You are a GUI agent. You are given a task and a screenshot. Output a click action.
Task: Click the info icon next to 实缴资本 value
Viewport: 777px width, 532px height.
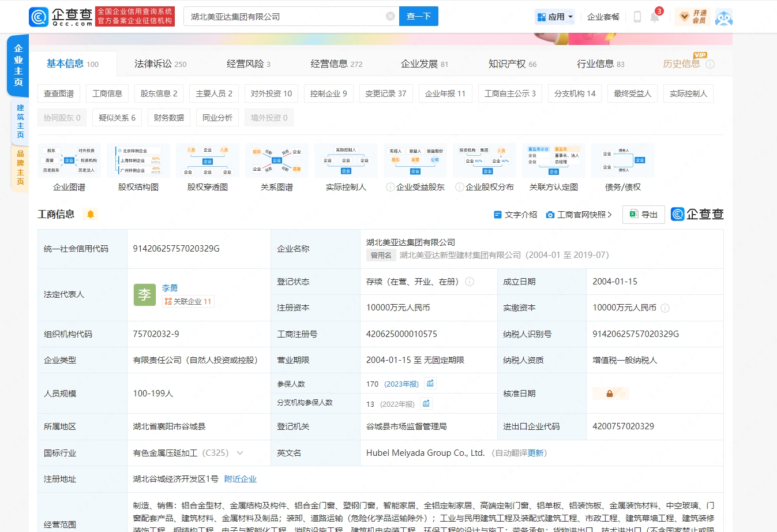665,308
